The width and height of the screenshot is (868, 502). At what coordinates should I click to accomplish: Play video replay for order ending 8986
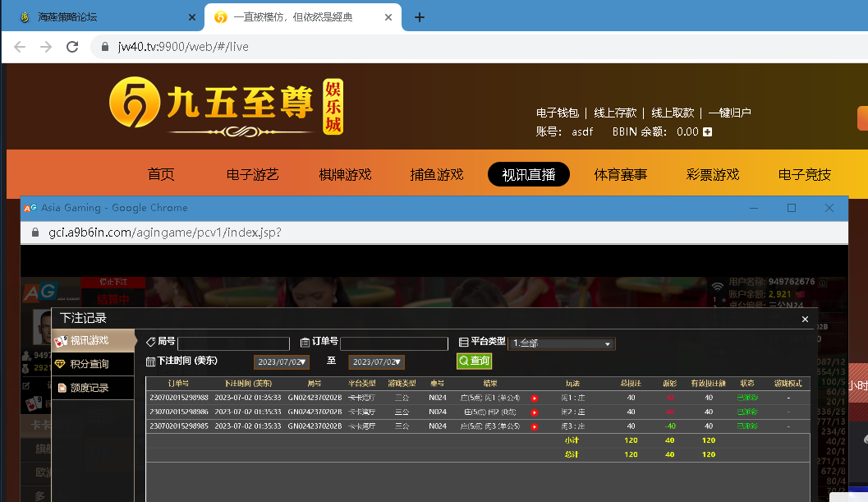535,412
